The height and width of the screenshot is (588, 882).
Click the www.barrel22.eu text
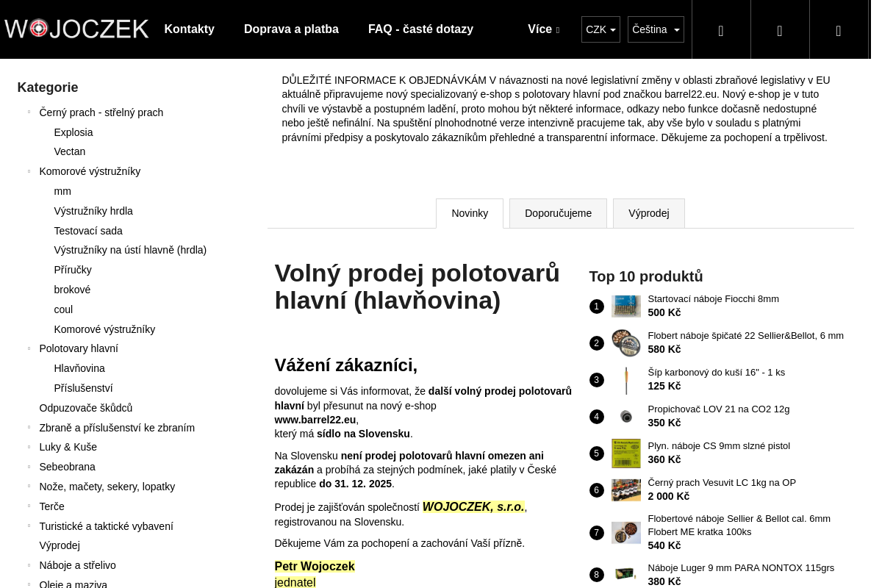pos(315,420)
